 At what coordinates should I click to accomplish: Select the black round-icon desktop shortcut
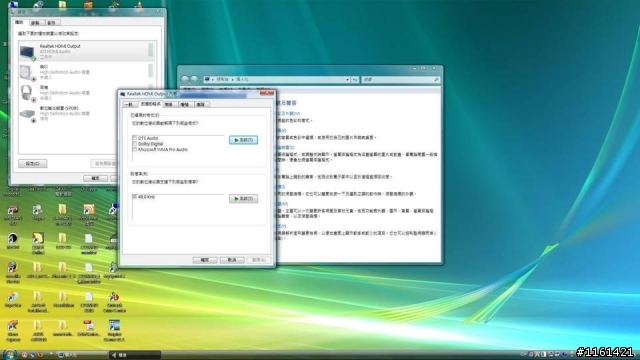(x=13, y=241)
